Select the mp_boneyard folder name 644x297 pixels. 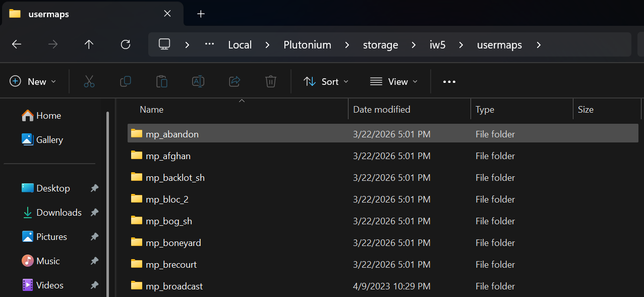(x=173, y=243)
